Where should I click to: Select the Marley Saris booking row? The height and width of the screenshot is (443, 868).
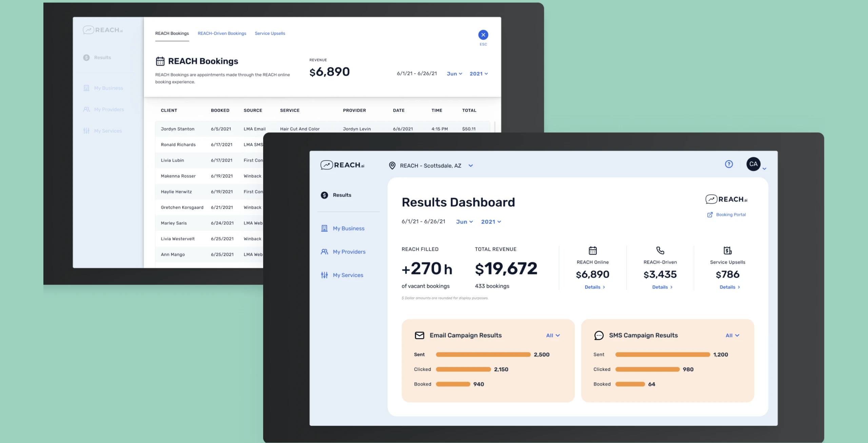[209, 223]
